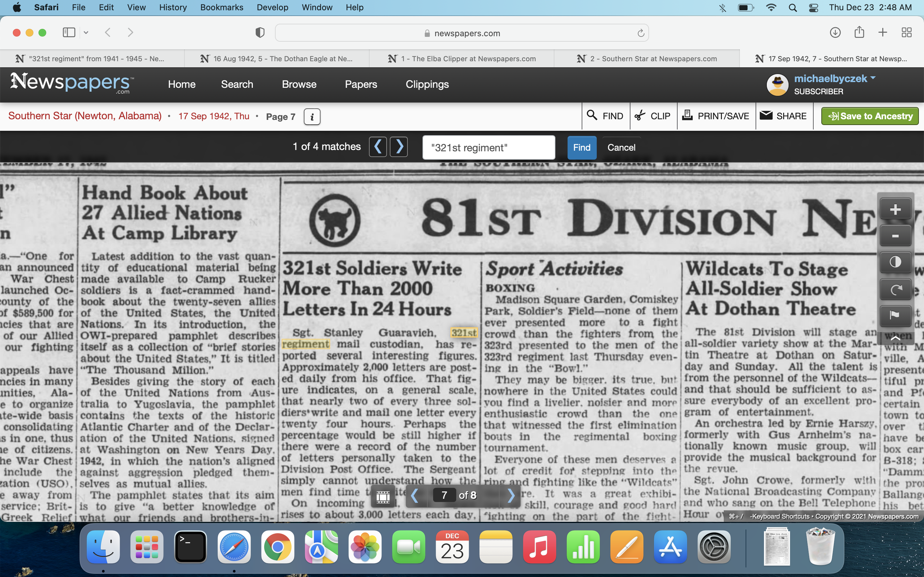Click the "321st regiment" search field
The image size is (924, 577).
[488, 148]
